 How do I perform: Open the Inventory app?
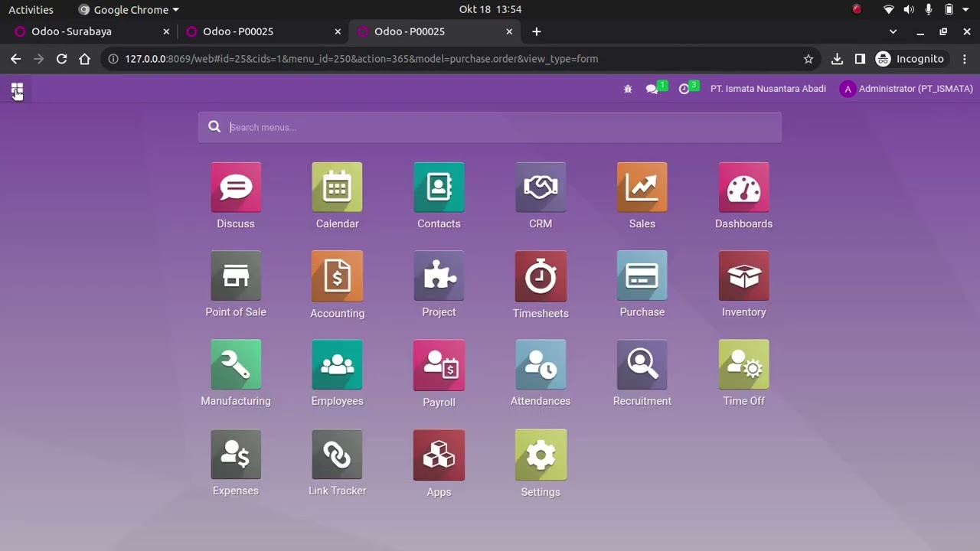[x=743, y=285]
